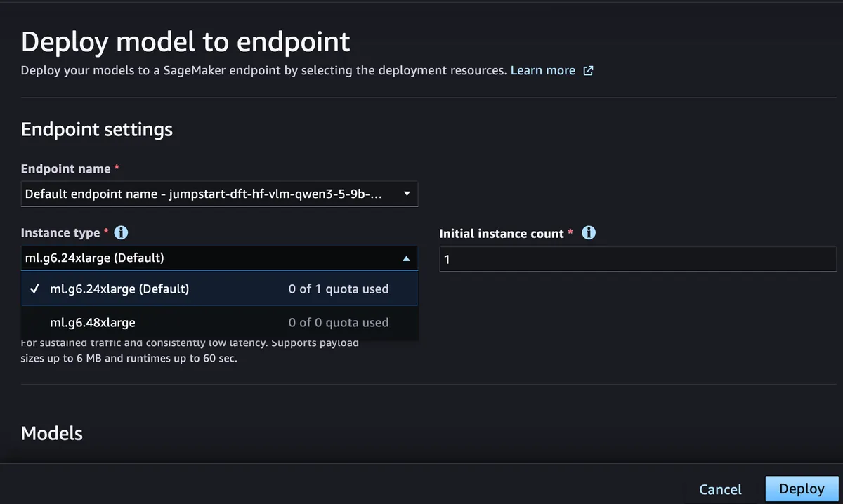The height and width of the screenshot is (504, 843).
Task: Click the Instance type info icon
Action: click(x=121, y=233)
